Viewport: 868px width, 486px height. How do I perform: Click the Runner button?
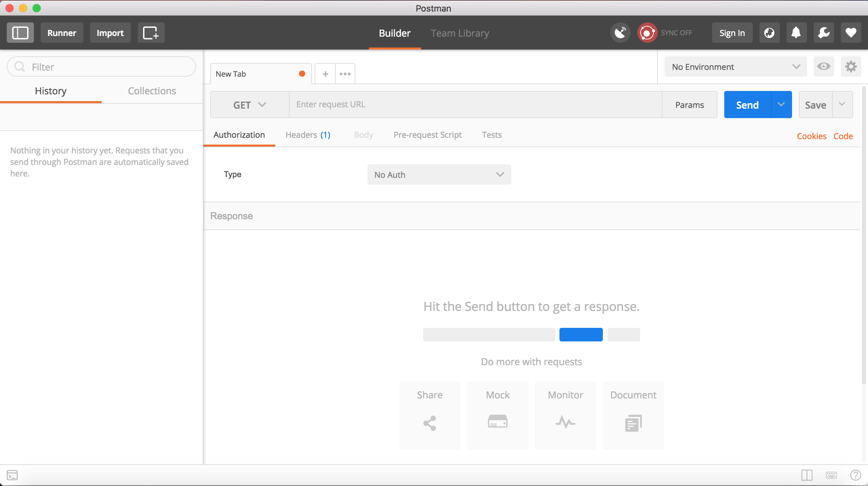[x=62, y=33]
